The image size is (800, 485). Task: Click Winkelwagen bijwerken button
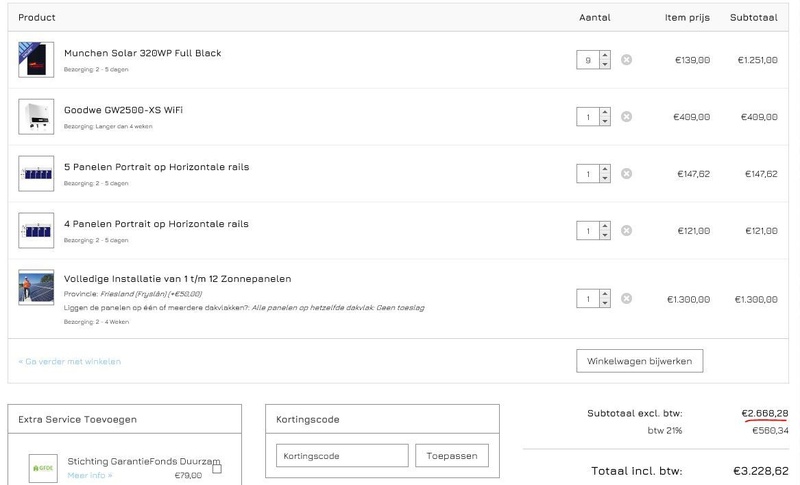(640, 360)
